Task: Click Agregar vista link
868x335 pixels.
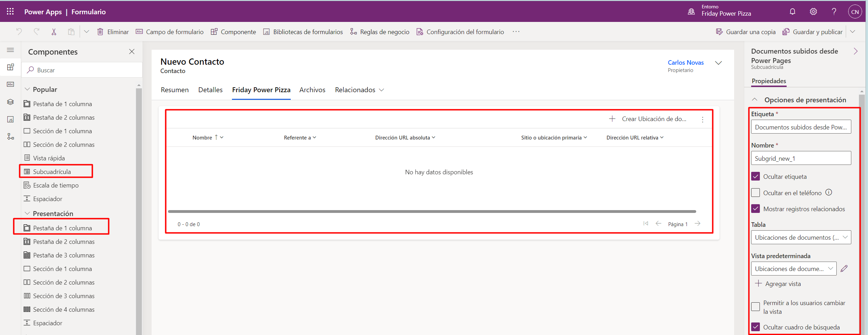Action: (778, 284)
